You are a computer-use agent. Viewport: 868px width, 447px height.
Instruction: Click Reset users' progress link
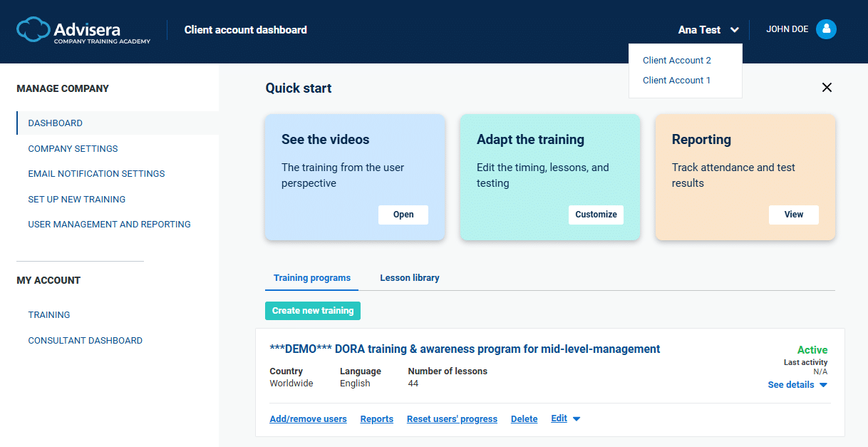[452, 418]
